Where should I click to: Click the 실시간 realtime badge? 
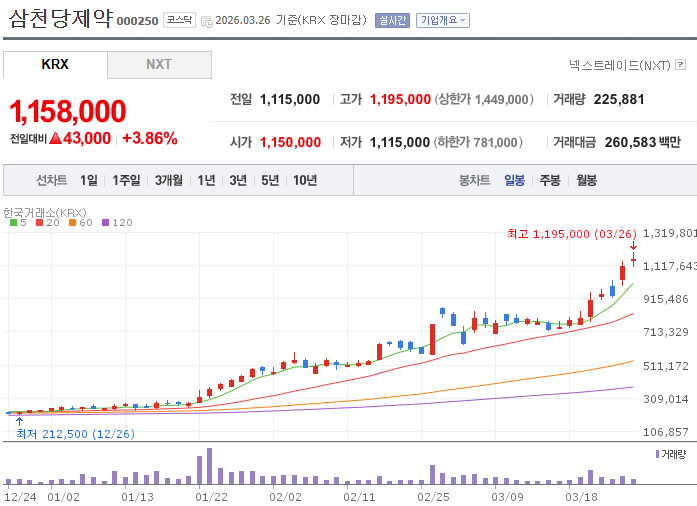click(392, 20)
